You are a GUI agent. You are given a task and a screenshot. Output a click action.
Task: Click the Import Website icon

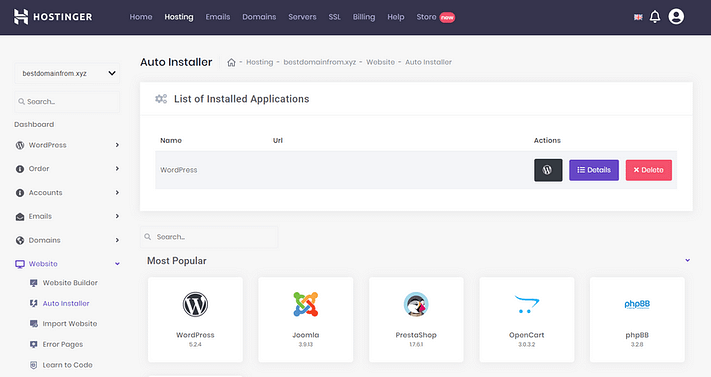[34, 324]
